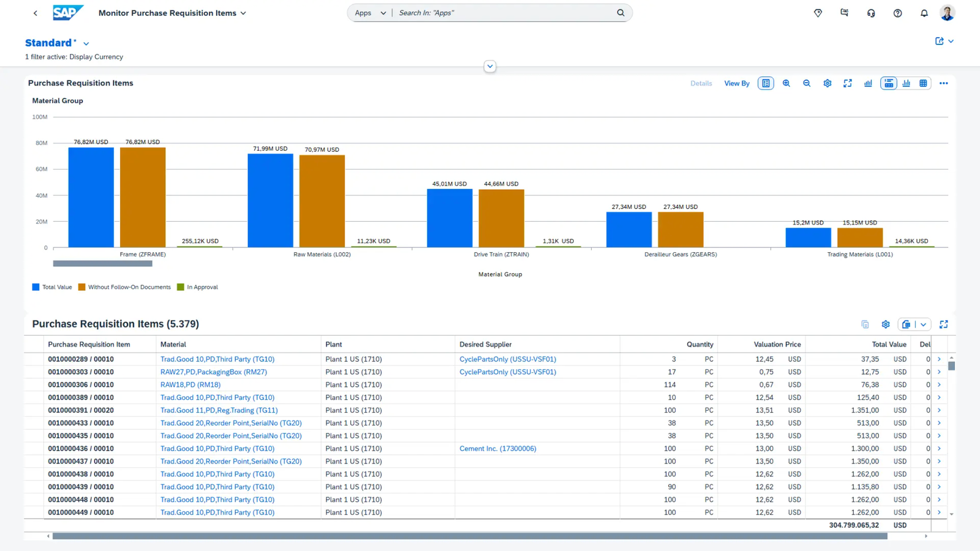The image size is (980, 551).
Task: Open RAW18,PD (RM18) material link
Action: click(x=190, y=384)
